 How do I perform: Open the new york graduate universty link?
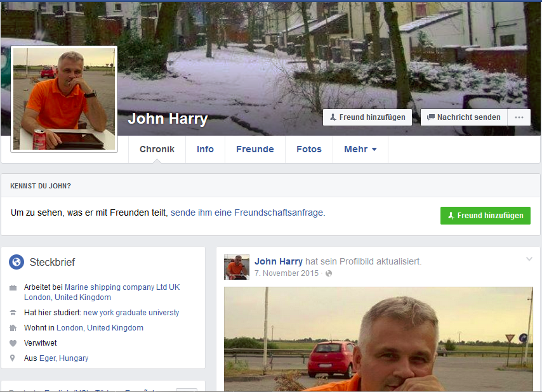pyautogui.click(x=131, y=313)
